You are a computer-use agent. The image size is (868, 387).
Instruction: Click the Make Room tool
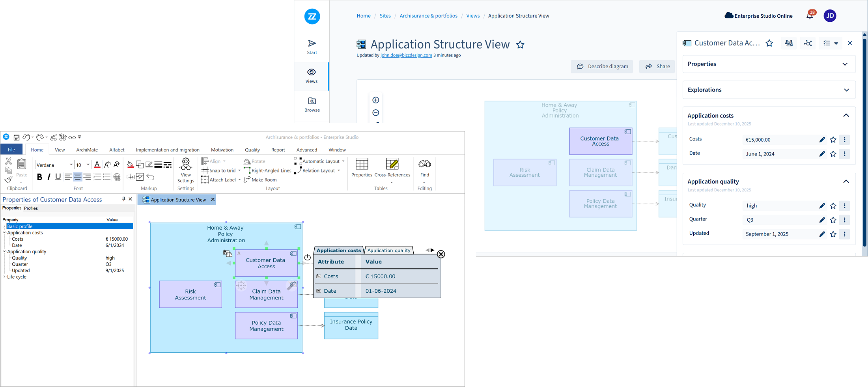(260, 180)
